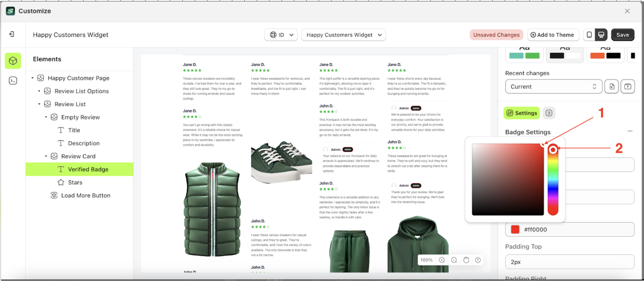644x281 pixels.
Task: Select the Verified Badge element
Action: 88,169
